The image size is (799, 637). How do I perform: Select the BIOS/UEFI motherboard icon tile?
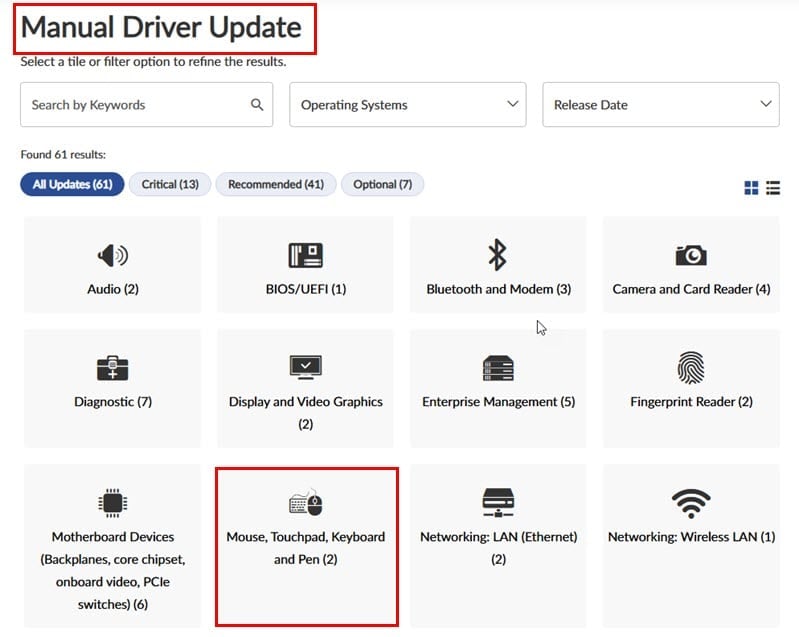pyautogui.click(x=305, y=264)
